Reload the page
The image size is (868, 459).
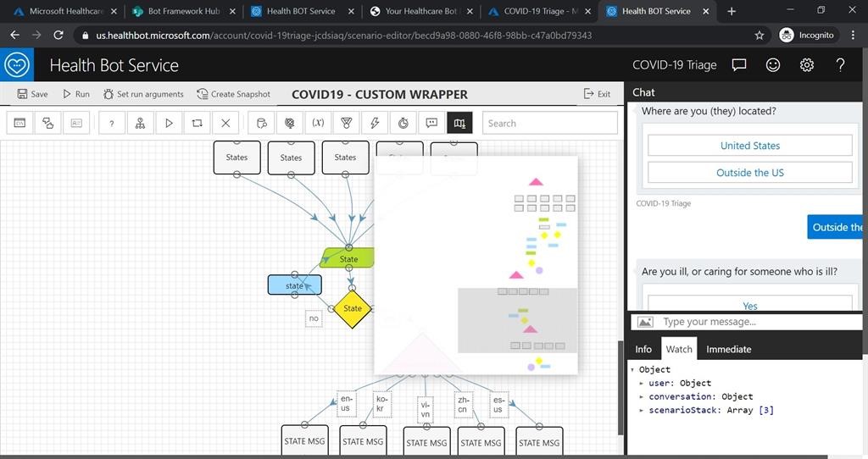click(58, 35)
